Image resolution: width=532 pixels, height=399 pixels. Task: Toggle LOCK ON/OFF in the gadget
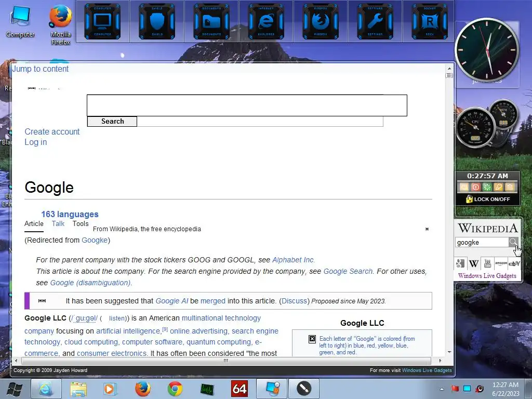488,199
